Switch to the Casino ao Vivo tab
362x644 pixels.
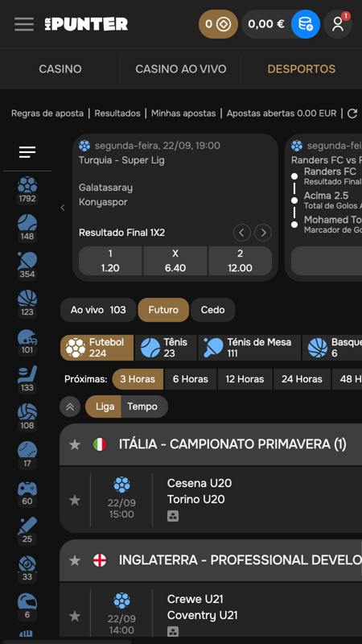click(x=180, y=69)
